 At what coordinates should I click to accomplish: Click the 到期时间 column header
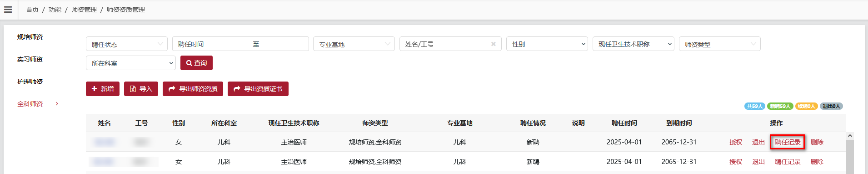(679, 123)
